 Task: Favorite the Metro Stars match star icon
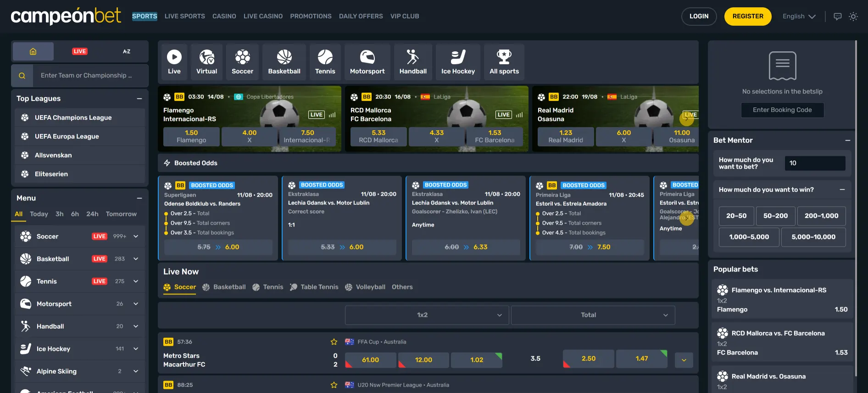[334, 342]
